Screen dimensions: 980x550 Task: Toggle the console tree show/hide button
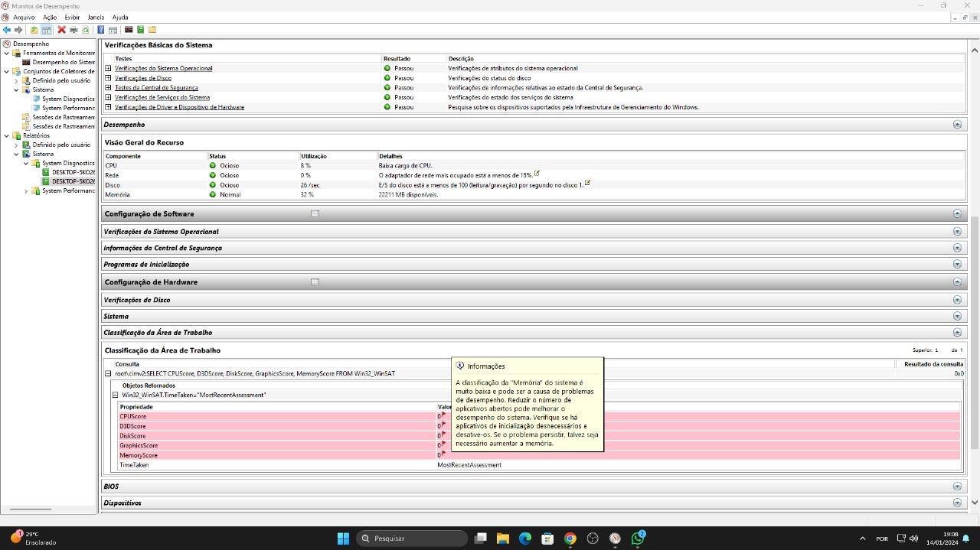click(x=46, y=30)
